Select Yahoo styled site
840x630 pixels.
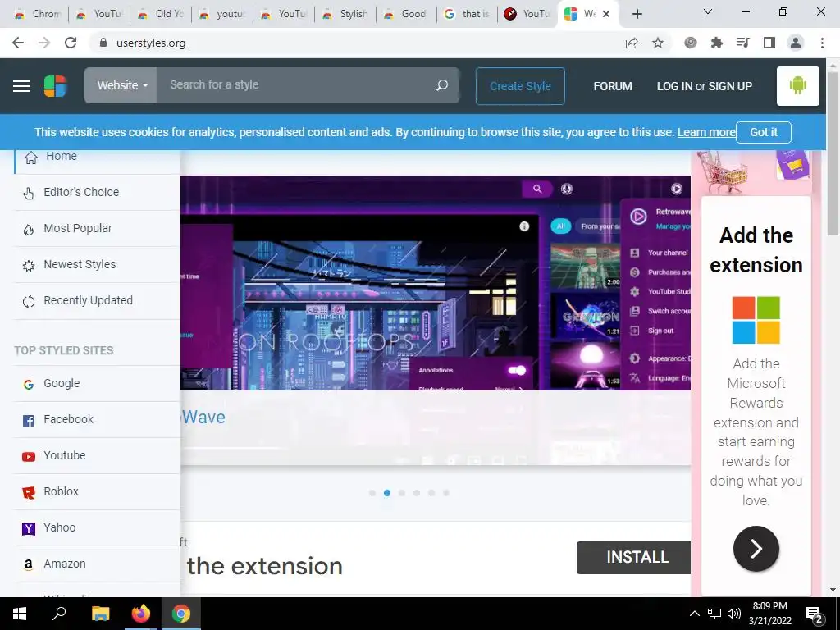(97, 527)
